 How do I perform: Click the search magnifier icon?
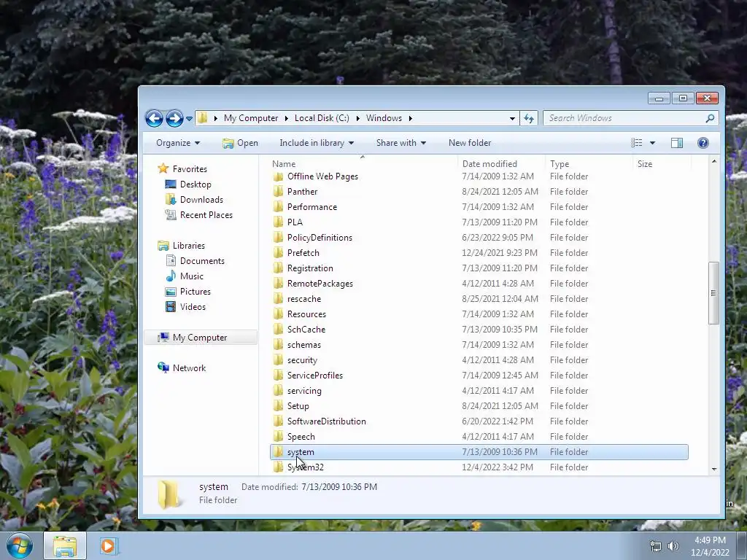coord(710,118)
